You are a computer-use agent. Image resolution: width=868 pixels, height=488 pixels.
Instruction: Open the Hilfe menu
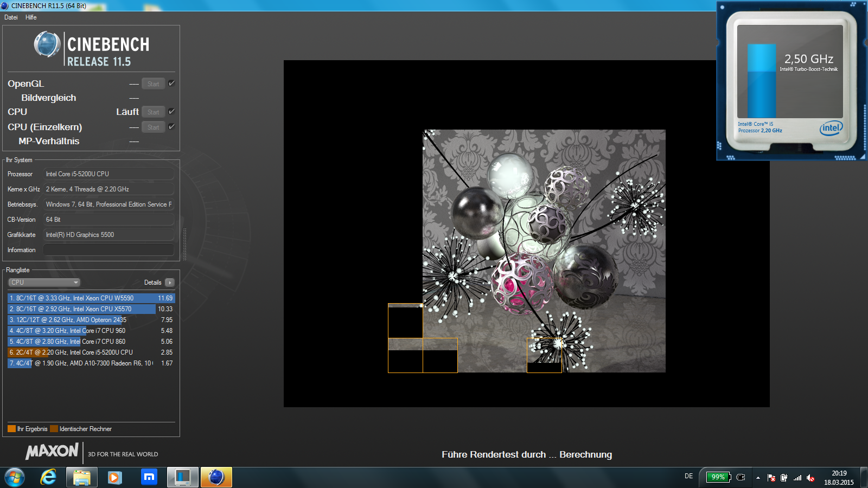(31, 17)
